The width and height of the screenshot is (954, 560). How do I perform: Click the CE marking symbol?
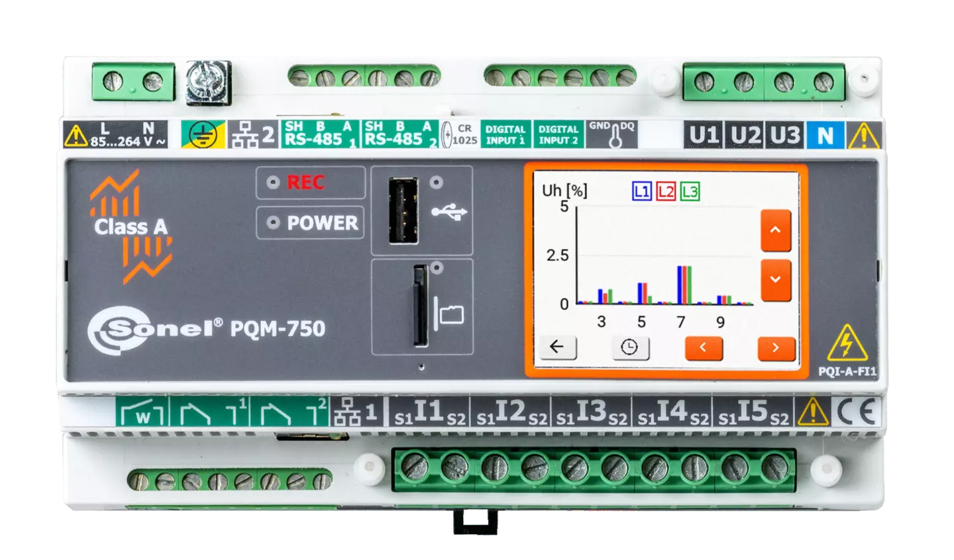857,412
